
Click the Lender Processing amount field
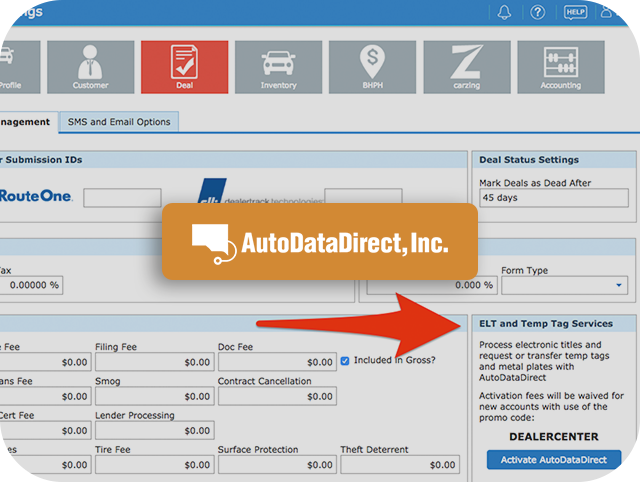click(x=155, y=431)
